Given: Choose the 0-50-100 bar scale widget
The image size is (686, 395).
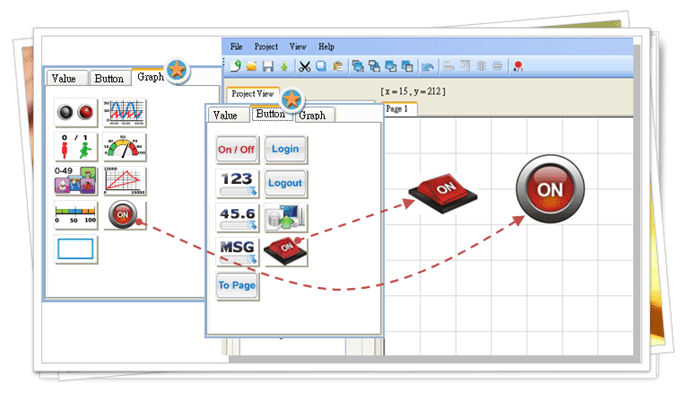Looking at the screenshot, I should (x=76, y=215).
